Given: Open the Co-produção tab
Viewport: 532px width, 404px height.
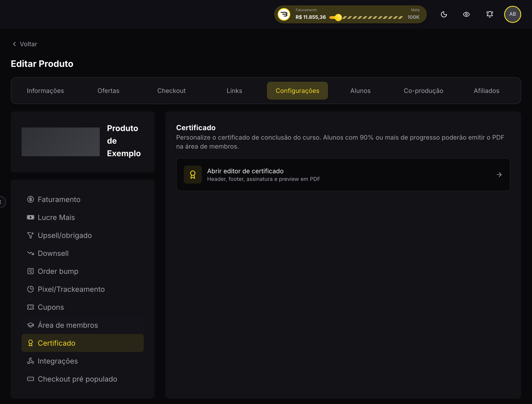Looking at the screenshot, I should point(423,91).
